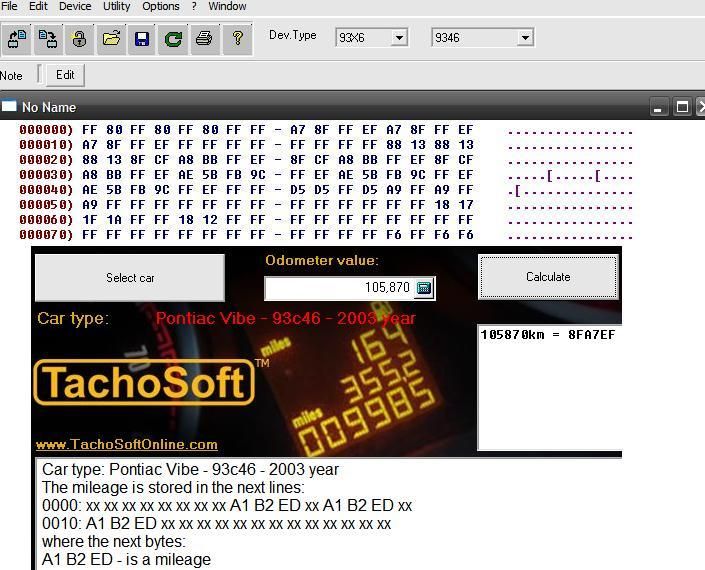Click the info line beginning with 0010:

pyautogui.click(x=216, y=524)
